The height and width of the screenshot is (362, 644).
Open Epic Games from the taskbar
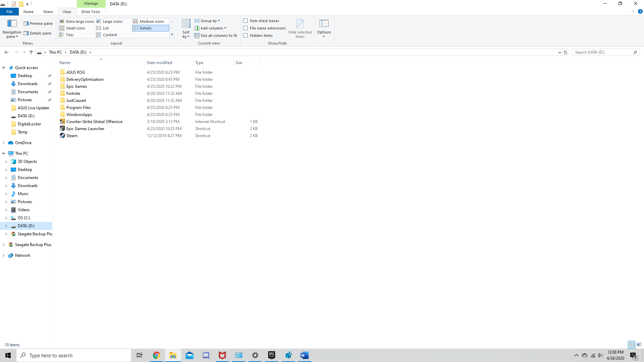coord(272,355)
